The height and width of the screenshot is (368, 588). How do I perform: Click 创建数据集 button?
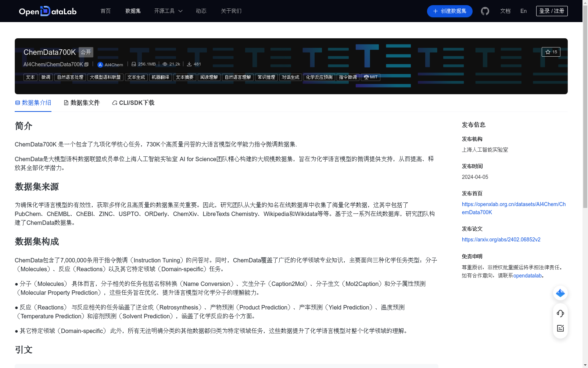pyautogui.click(x=449, y=11)
